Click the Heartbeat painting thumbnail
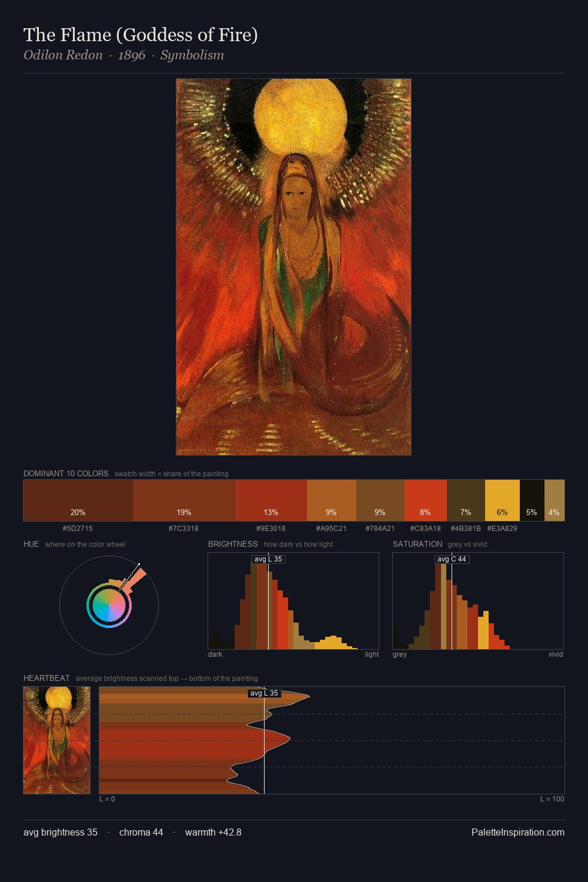 (x=57, y=740)
